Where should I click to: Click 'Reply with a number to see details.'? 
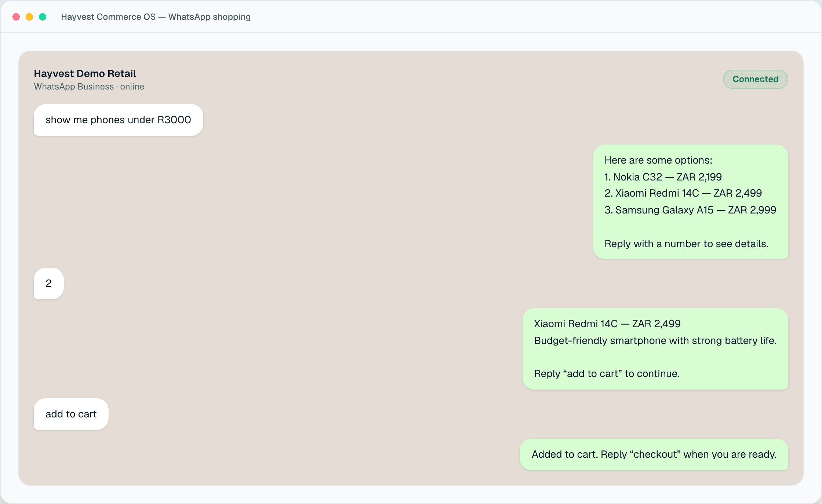(686, 244)
